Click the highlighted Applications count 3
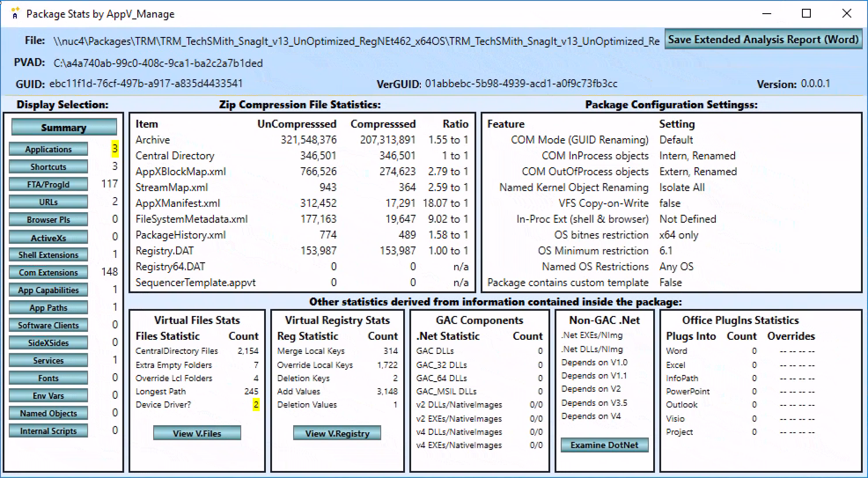868x478 pixels. [x=114, y=149]
